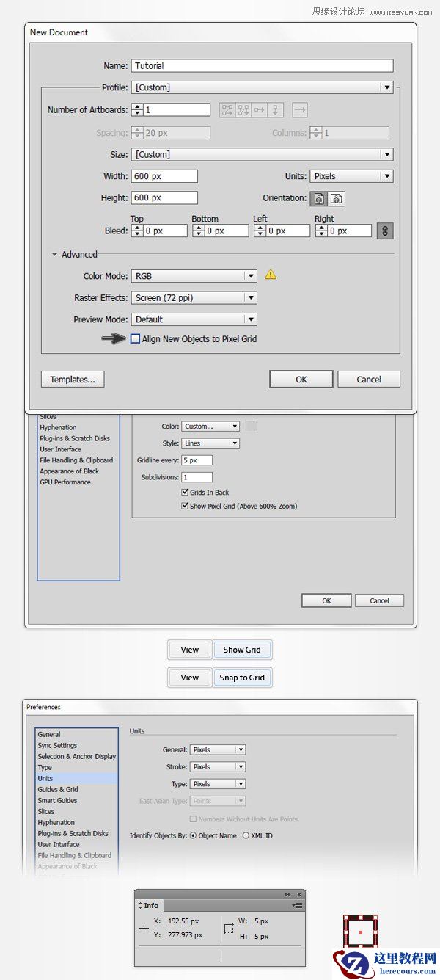
Task: Open the Color Mode dropdown
Action: 194,276
